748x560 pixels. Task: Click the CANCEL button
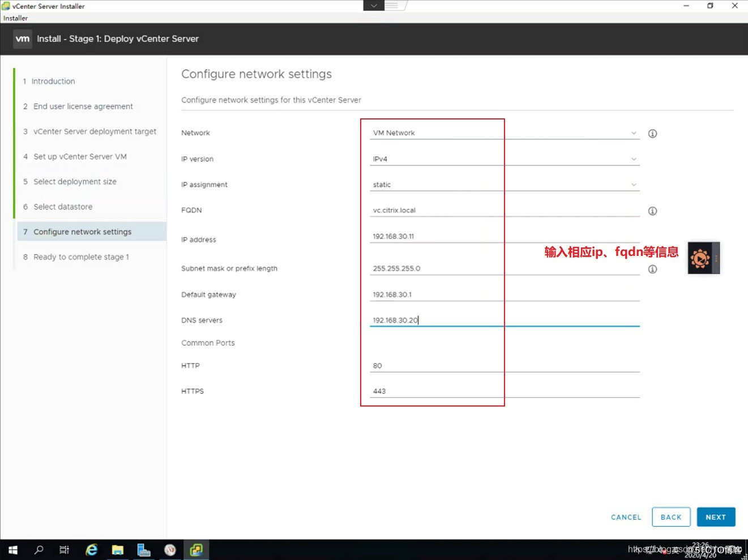[x=626, y=517]
